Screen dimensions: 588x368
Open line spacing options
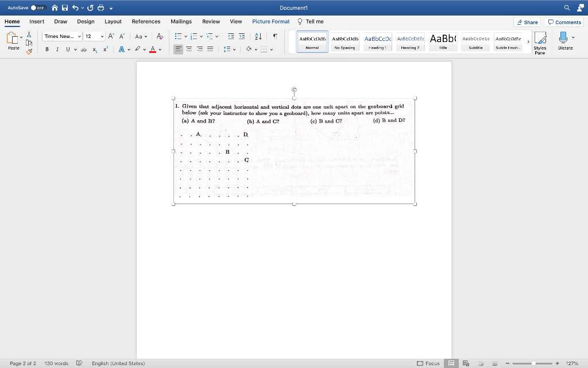point(230,49)
